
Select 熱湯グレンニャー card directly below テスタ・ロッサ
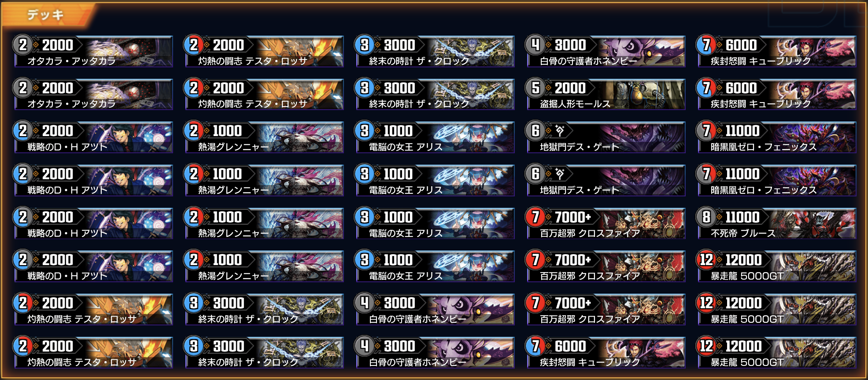[x=264, y=138]
